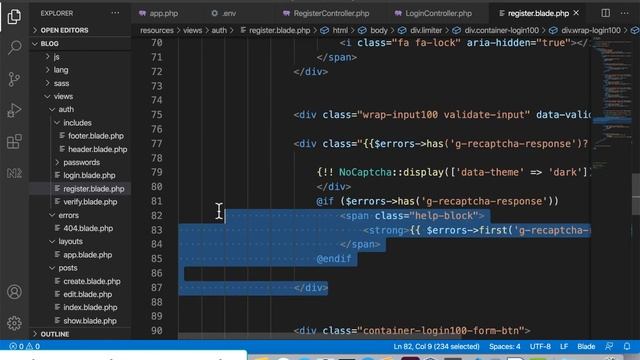The width and height of the screenshot is (640, 360).
Task: Open the Extensions view
Action: tap(14, 142)
